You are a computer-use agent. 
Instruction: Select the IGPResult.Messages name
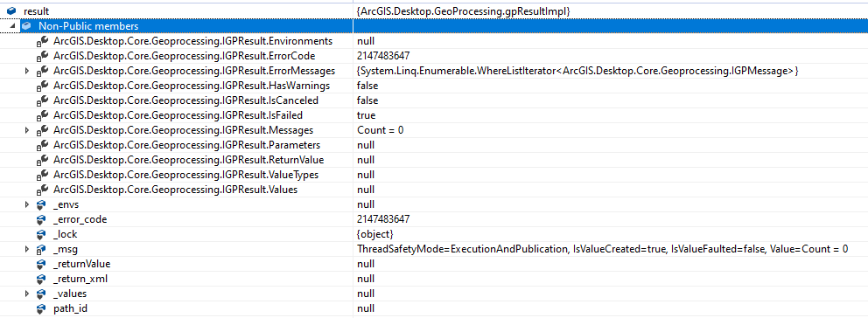tap(183, 130)
